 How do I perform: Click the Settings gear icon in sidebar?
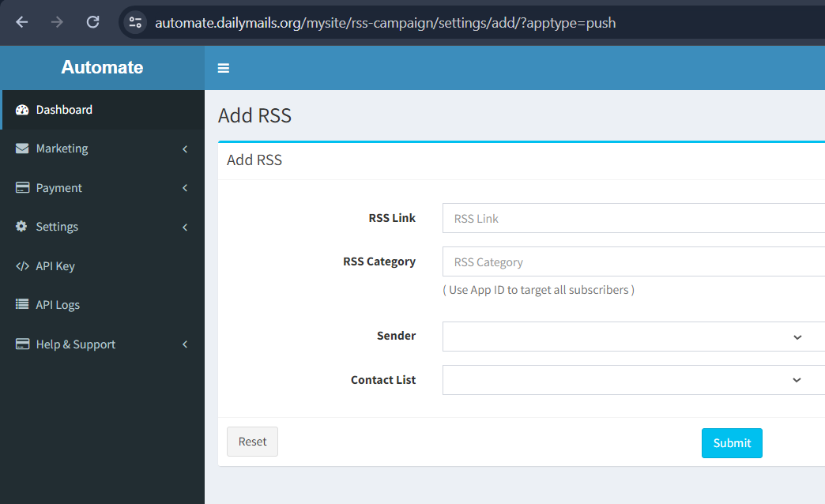point(22,227)
